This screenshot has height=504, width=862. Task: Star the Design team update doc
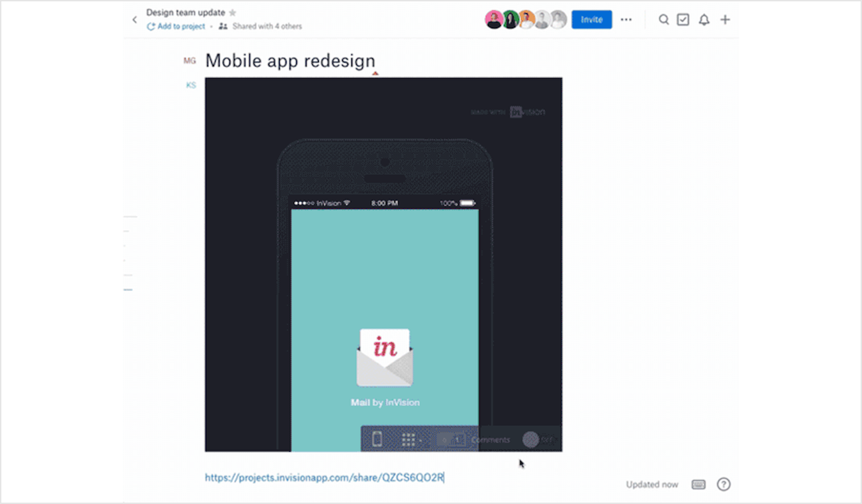tap(232, 13)
